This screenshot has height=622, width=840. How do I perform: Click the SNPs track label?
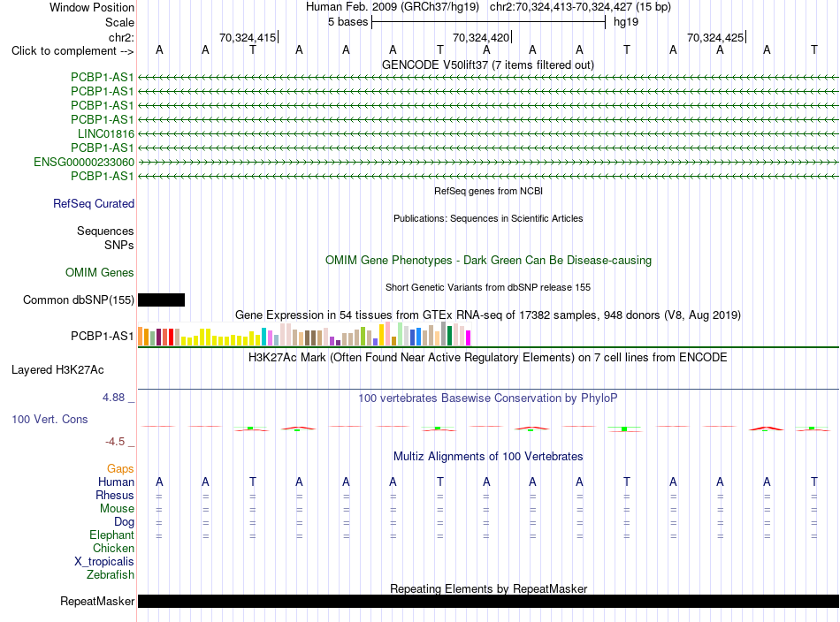(x=119, y=245)
